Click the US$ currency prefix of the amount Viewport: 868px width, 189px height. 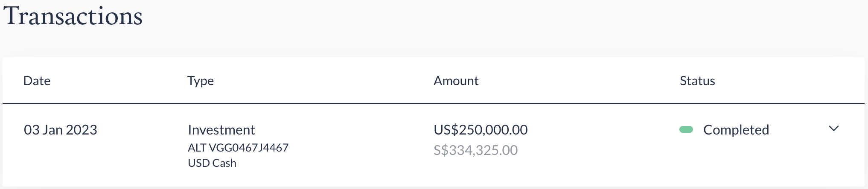(443, 130)
